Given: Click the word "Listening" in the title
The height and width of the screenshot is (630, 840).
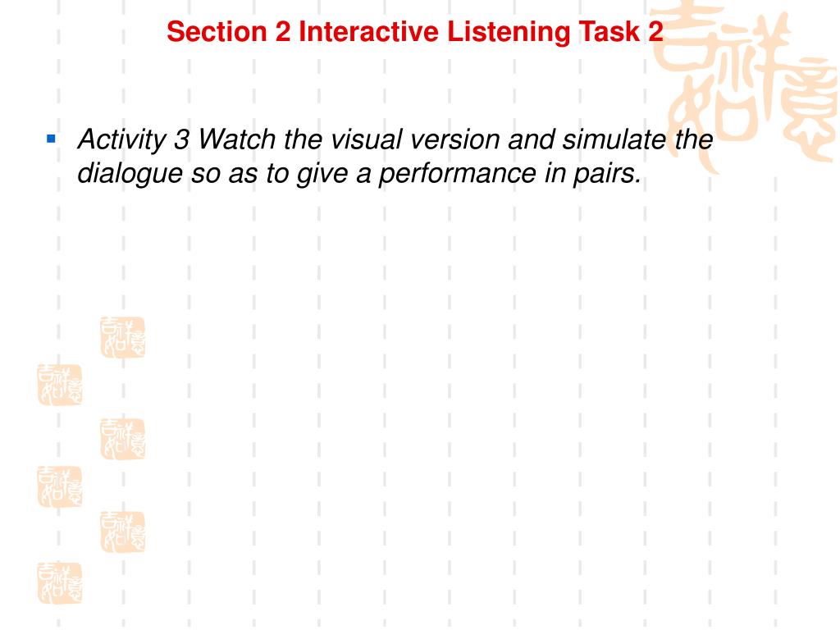Looking at the screenshot, I should pyautogui.click(x=509, y=33).
